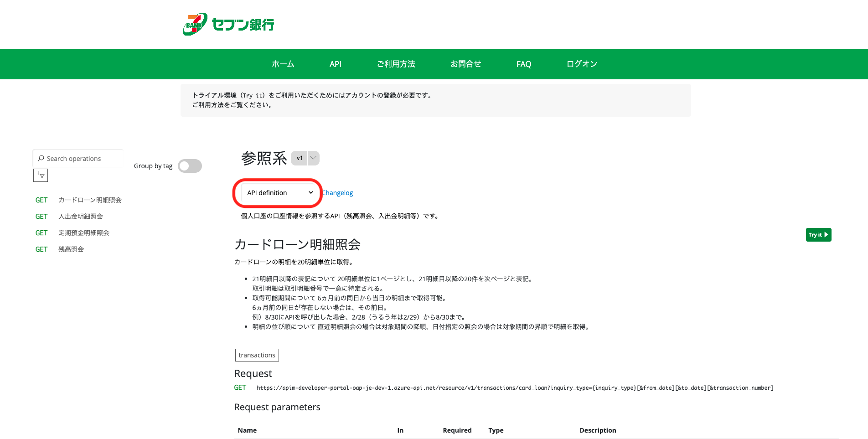Click the transactions tag
The width and height of the screenshot is (868, 439).
(257, 355)
